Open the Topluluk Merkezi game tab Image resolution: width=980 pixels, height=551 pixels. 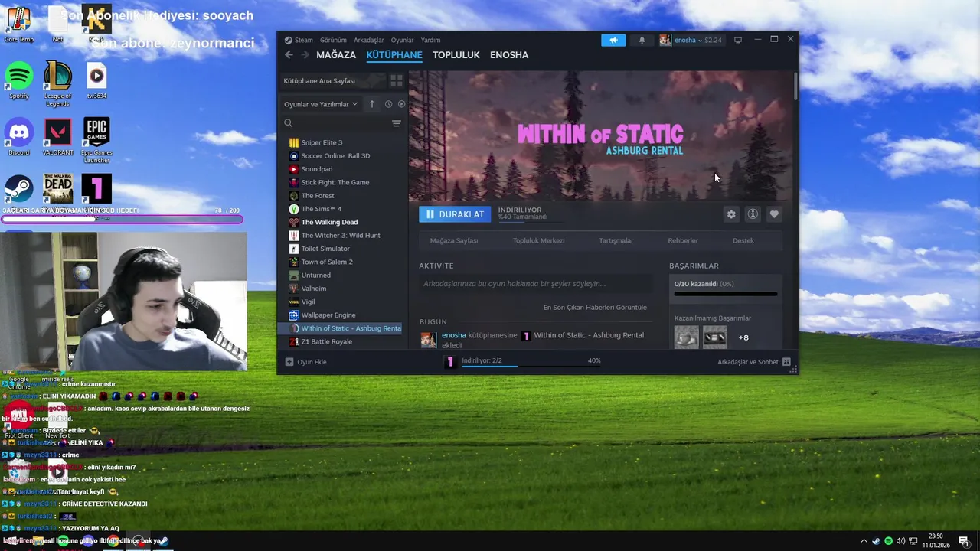click(x=539, y=240)
